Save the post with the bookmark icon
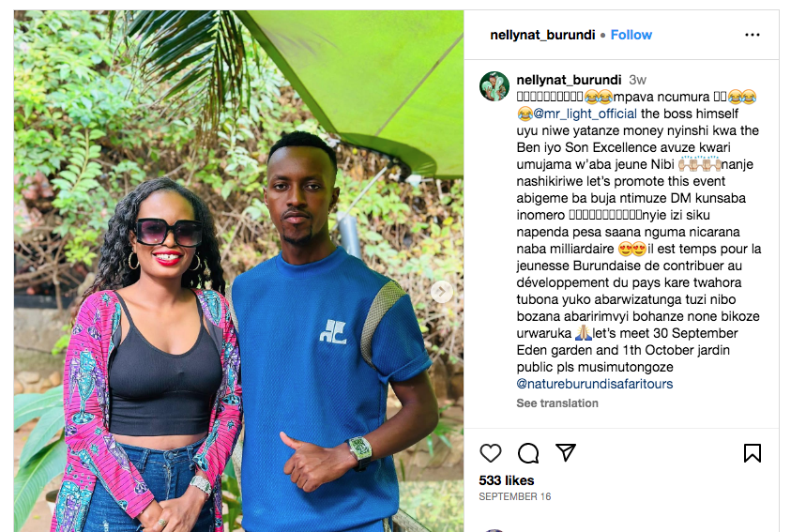The height and width of the screenshot is (532, 806). 752,453
